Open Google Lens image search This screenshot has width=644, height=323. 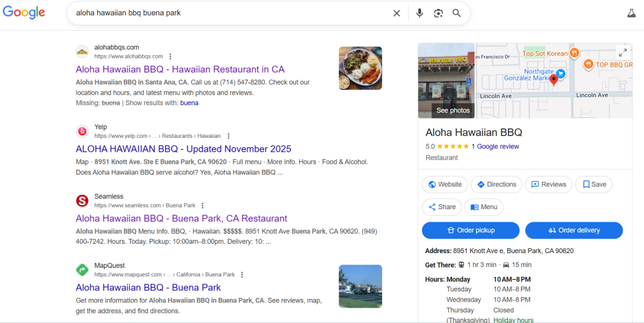[438, 13]
